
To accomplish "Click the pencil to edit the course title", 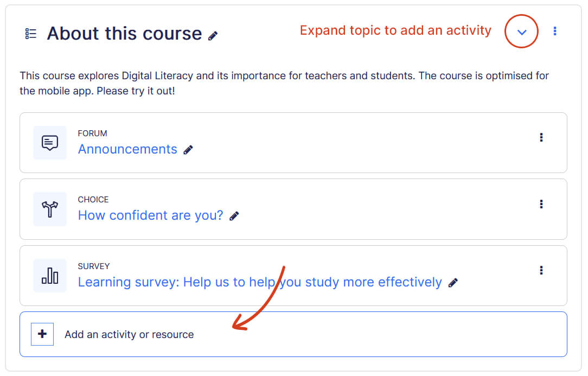I will [213, 35].
